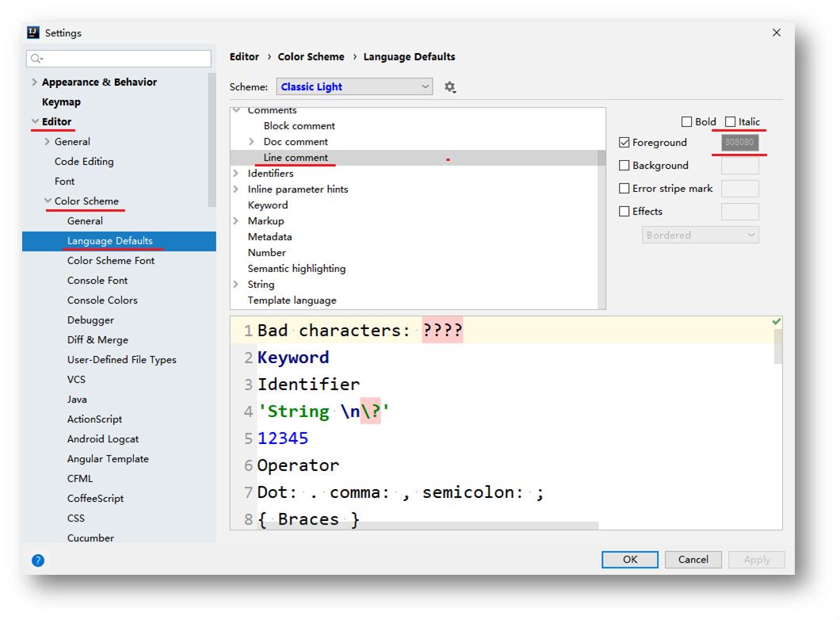Collapse the Editor section arrow
Viewport: 840px width, 620px height.
point(36,121)
